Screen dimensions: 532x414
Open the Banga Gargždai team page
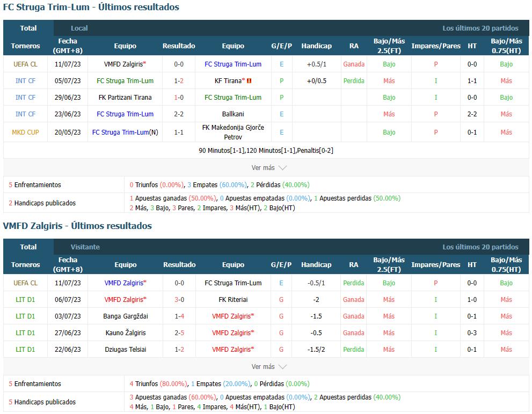coord(126,316)
